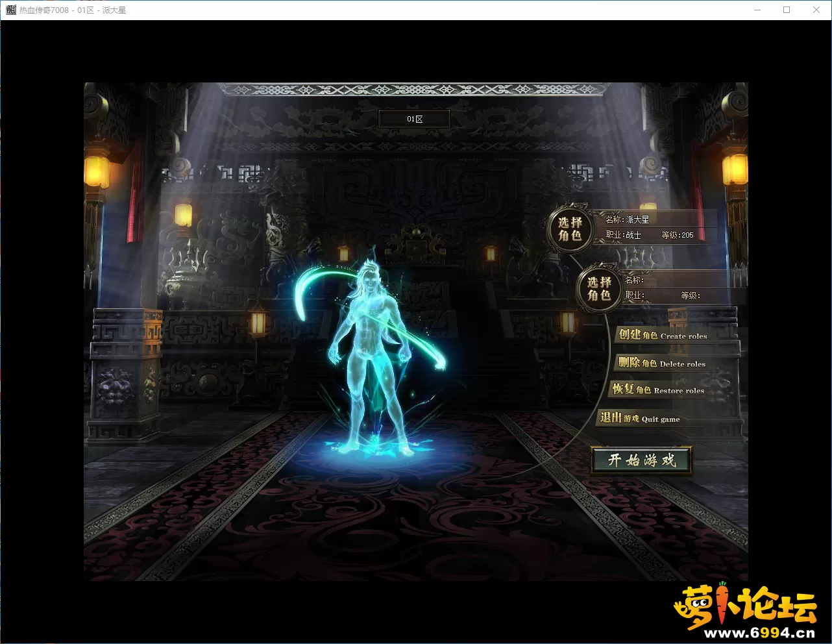Maximize the game window
832x644 pixels.
pos(787,10)
